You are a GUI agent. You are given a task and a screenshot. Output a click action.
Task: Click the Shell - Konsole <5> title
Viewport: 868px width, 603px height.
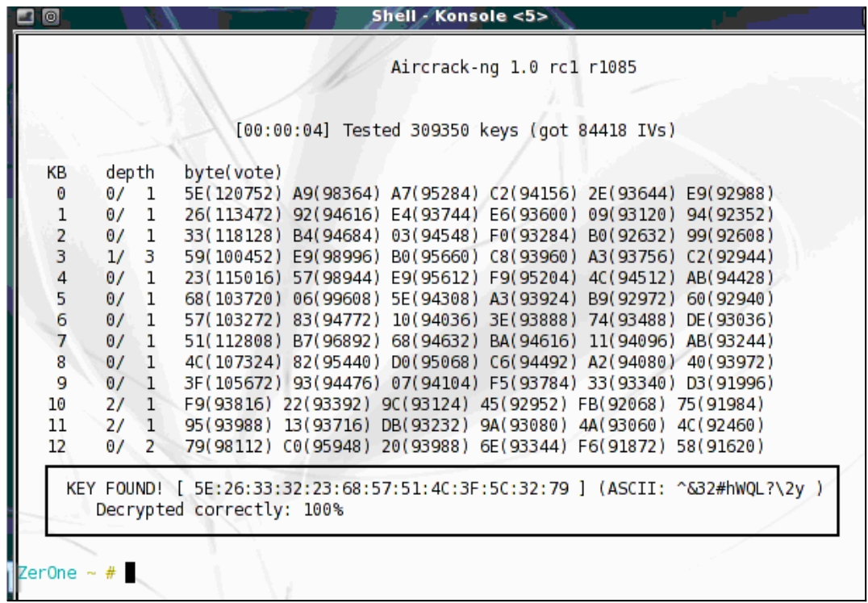460,16
